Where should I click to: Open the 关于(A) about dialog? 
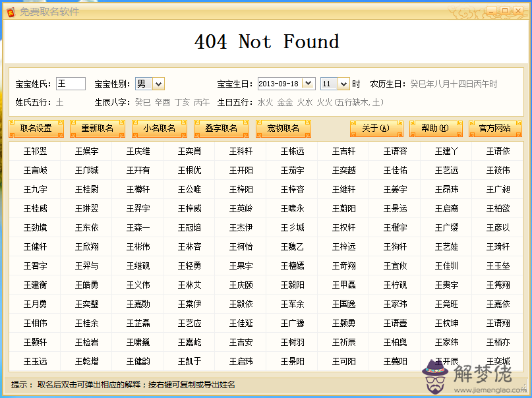(x=376, y=128)
